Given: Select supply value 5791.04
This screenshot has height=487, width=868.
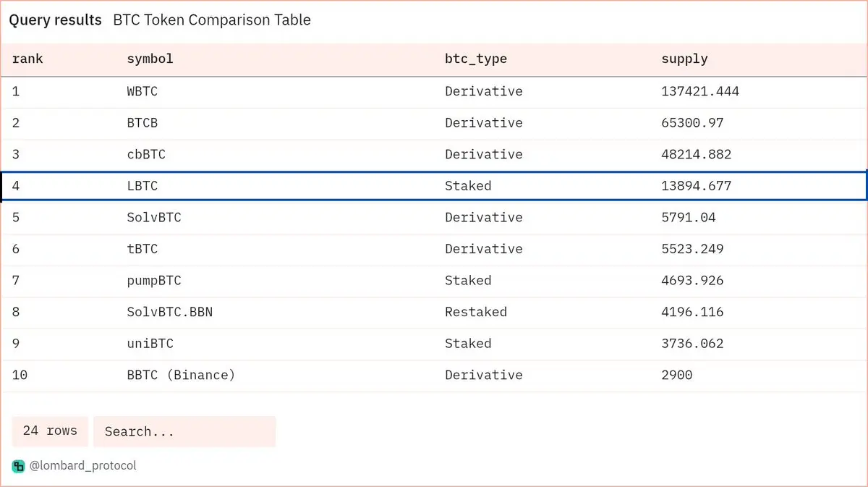Looking at the screenshot, I should click(x=689, y=218).
